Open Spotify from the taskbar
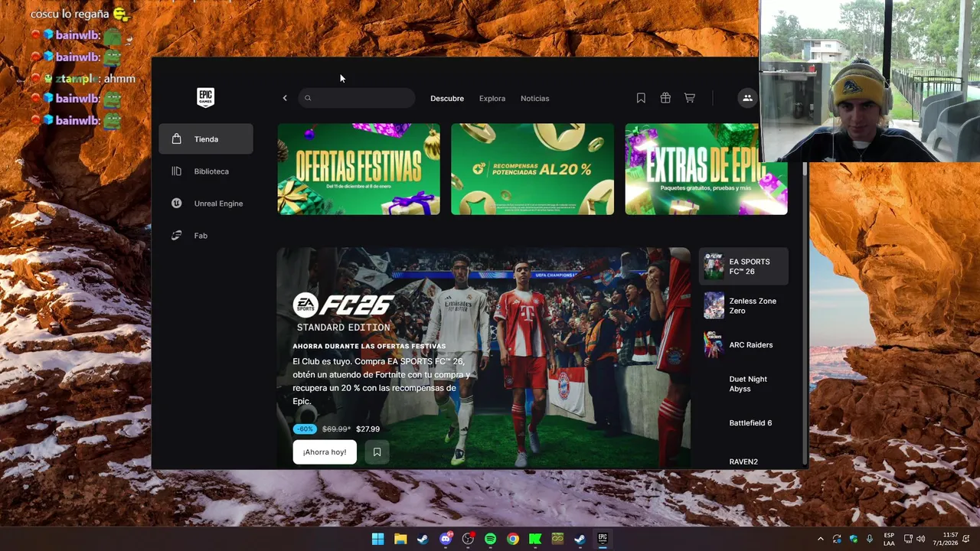980x551 pixels. click(x=490, y=539)
